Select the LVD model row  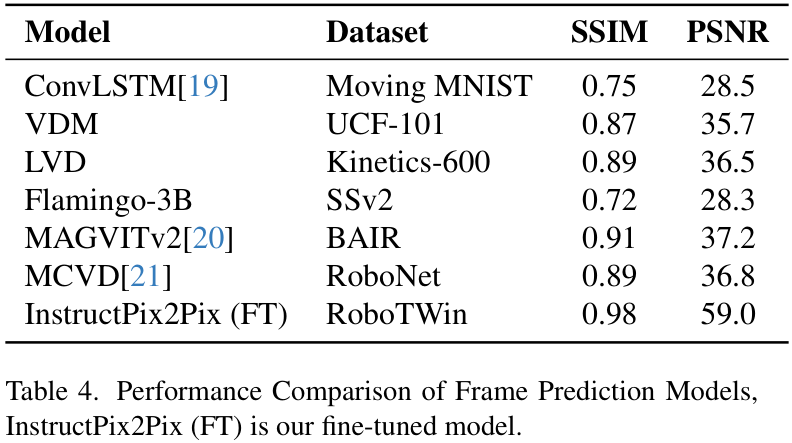click(396, 162)
